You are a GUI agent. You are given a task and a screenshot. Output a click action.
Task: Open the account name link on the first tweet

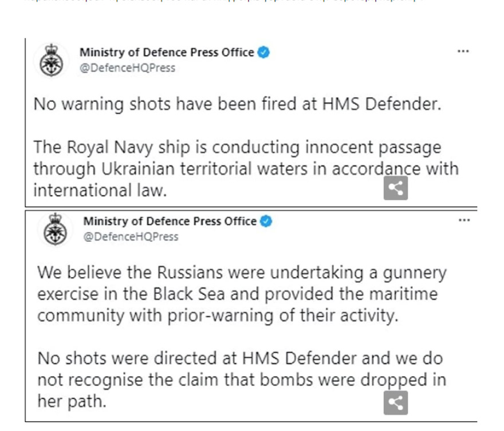click(x=166, y=53)
